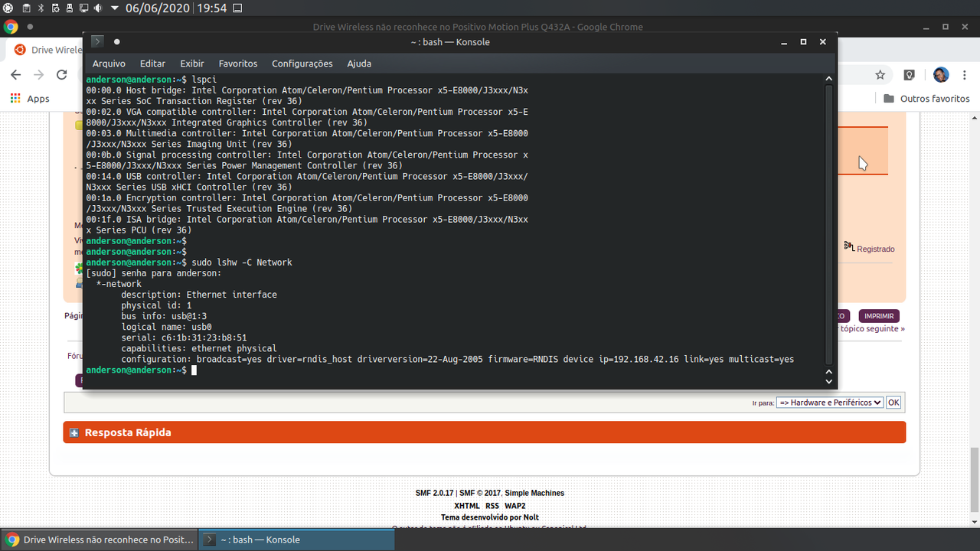Click the show desktop icon beside the clock
Viewport: 980px width, 551px height.
pyautogui.click(x=237, y=8)
